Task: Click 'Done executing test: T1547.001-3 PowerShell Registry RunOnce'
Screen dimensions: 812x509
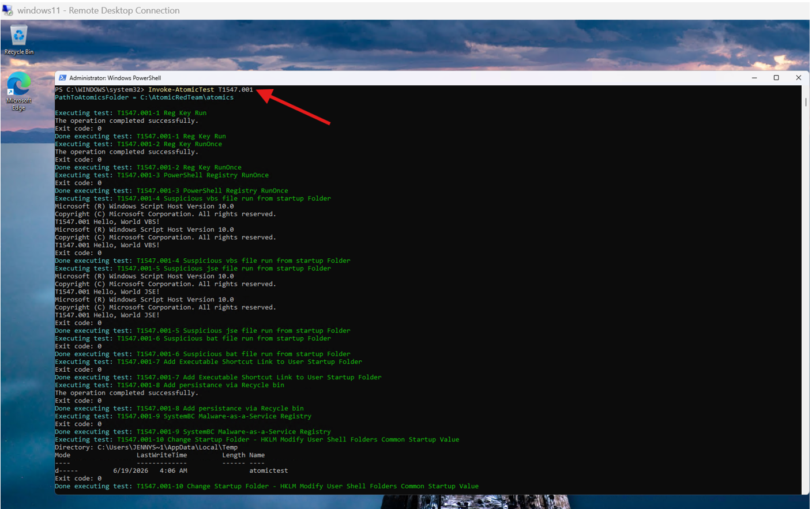Action: pos(171,191)
